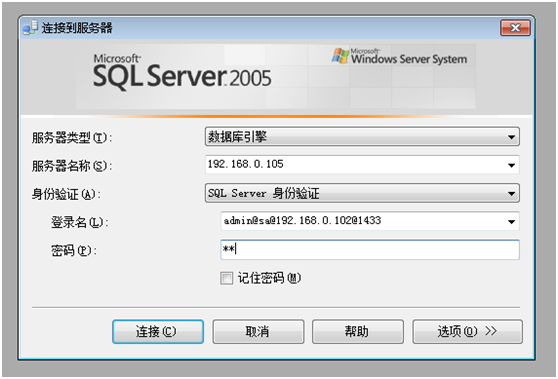This screenshot has height=379, width=558.
Task: Click the server connection icon in title bar
Action: tap(30, 28)
